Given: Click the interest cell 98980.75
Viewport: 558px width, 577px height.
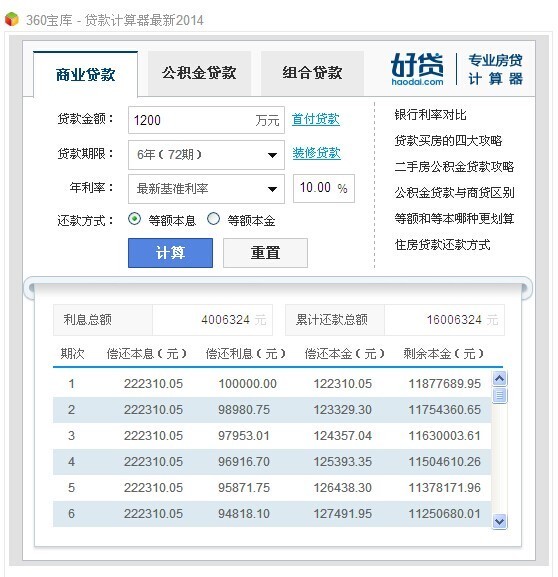Looking at the screenshot, I should 244,410.
